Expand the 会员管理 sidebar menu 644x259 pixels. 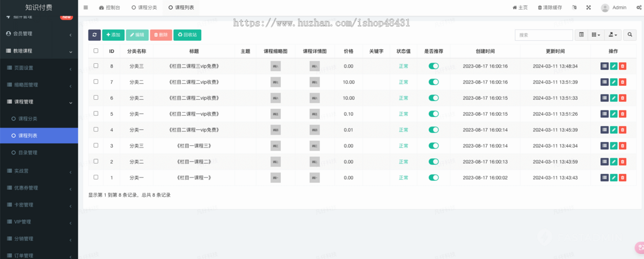39,34
